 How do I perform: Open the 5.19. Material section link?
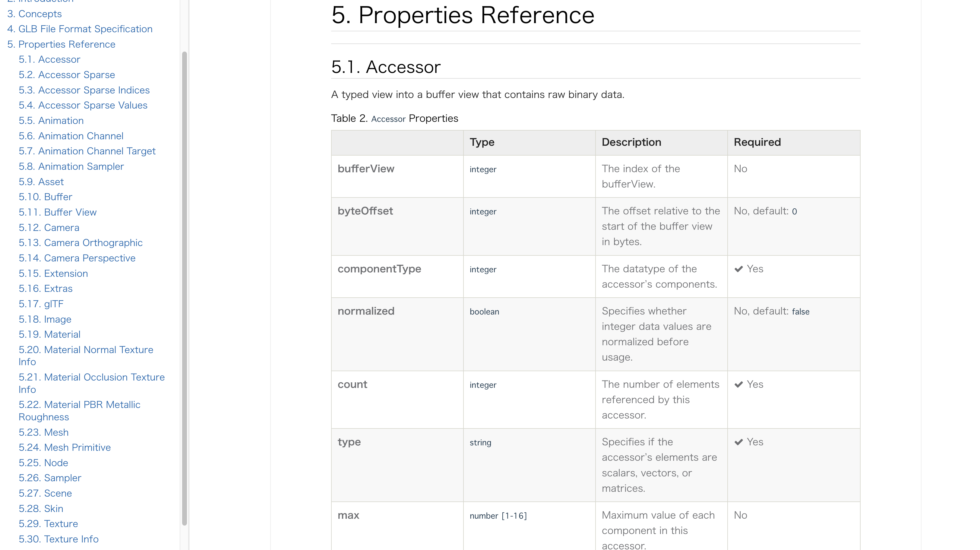click(49, 334)
